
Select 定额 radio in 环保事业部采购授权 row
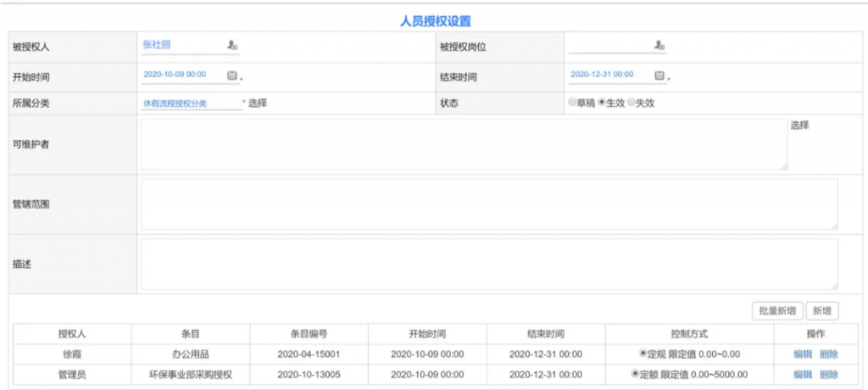coord(636,374)
